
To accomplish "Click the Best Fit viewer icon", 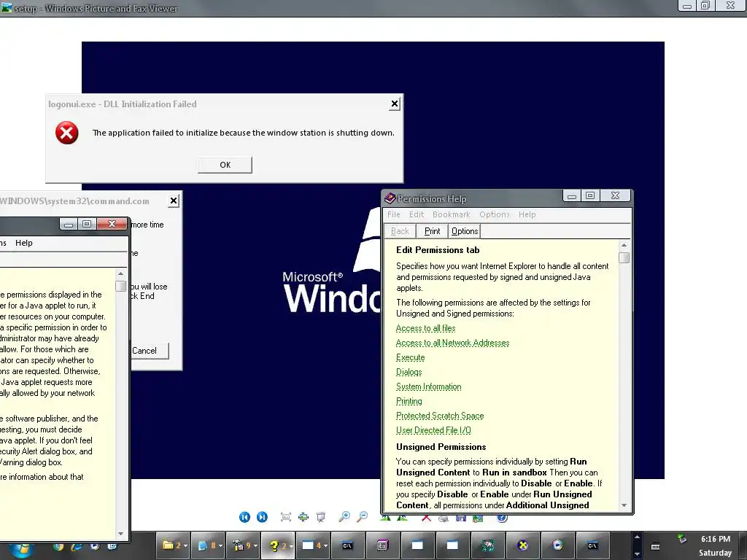I will point(286,517).
